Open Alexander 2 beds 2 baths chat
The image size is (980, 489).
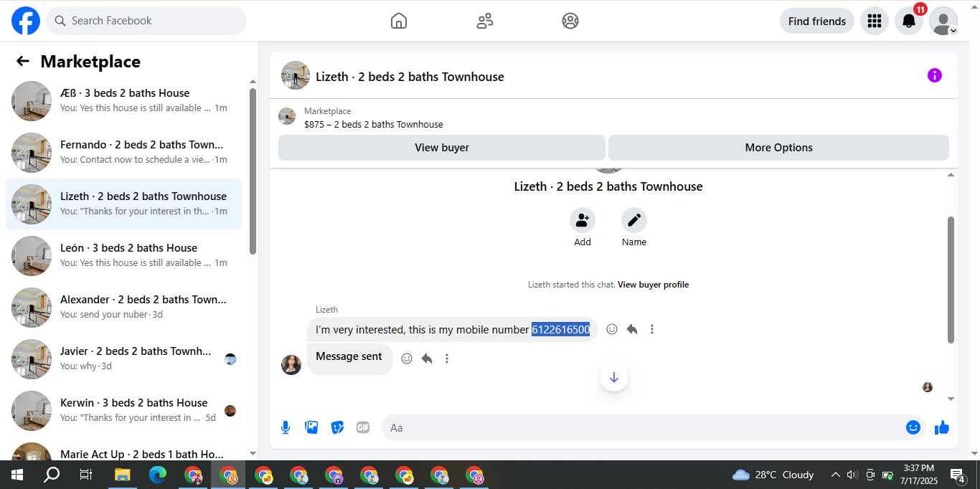[x=123, y=308]
